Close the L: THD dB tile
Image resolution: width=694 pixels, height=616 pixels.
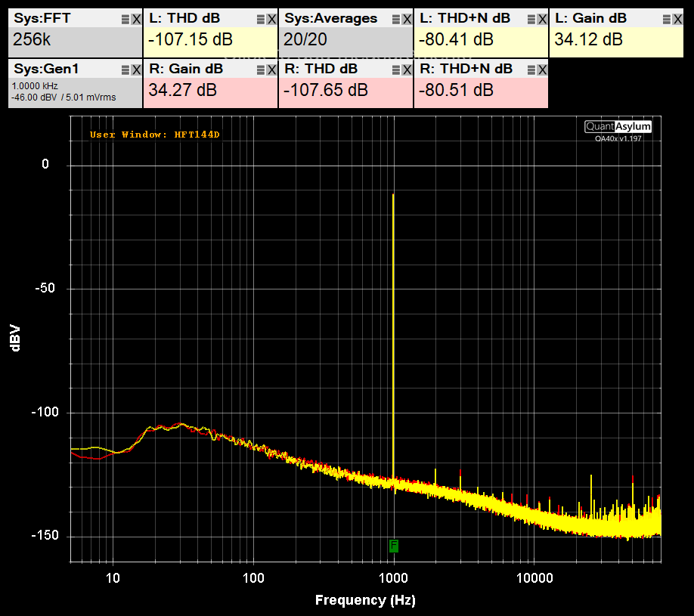(271, 20)
